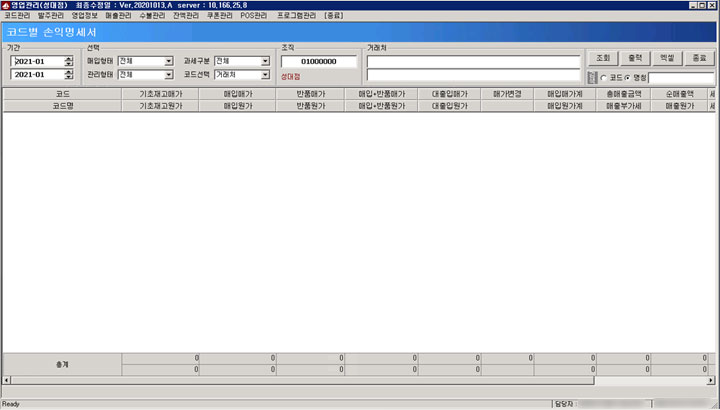This screenshot has height=410, width=720.
Task: Click the 출력 print button
Action: pyautogui.click(x=635, y=58)
